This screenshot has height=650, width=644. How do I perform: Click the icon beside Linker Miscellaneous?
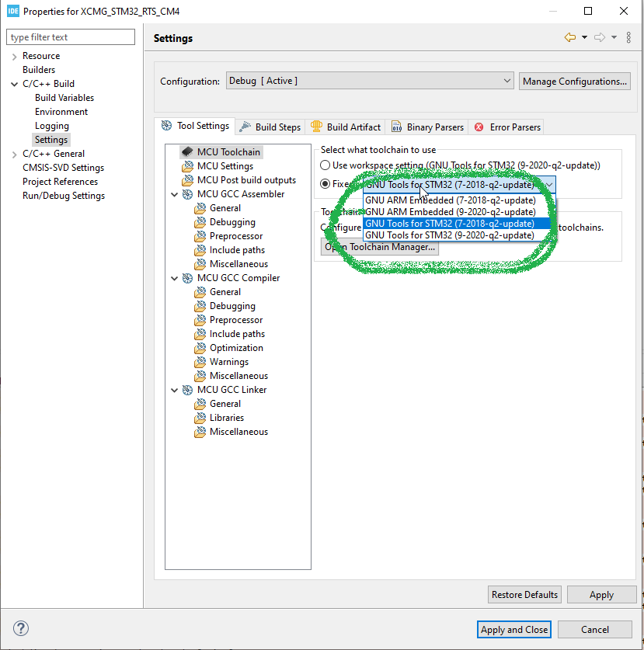(200, 432)
